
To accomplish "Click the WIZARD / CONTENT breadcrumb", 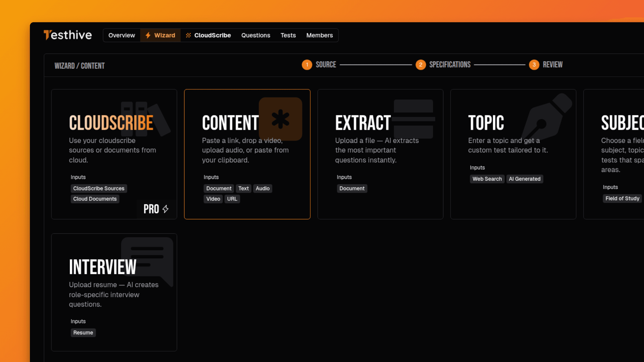I will (79, 66).
